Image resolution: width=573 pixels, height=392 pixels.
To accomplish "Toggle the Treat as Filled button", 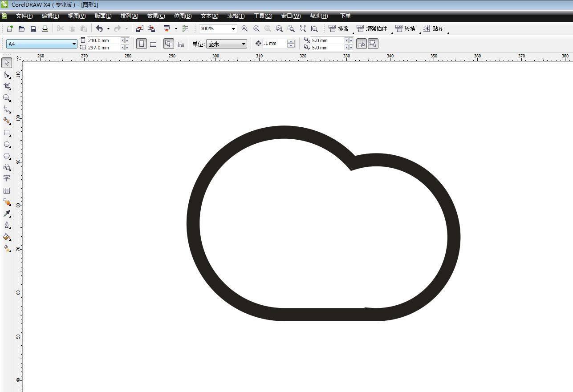I will [x=362, y=44].
